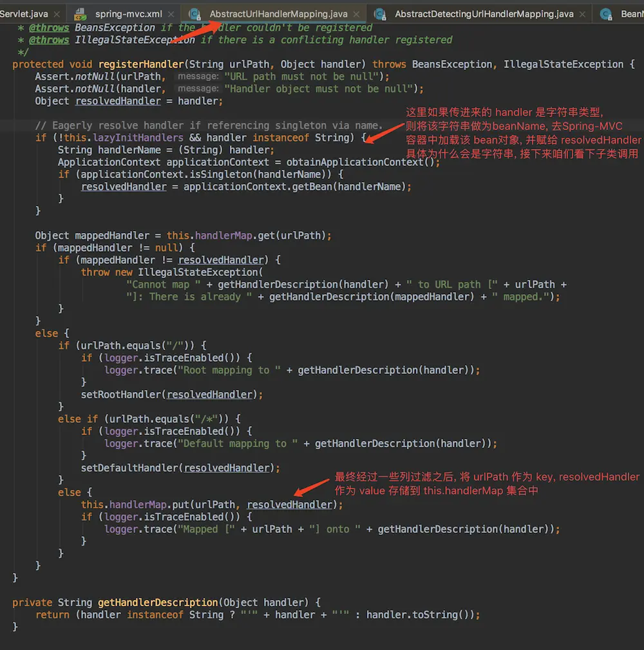Click the class icon of the rightmost Bean tab
The image size is (644, 650).
pyautogui.click(x=606, y=14)
